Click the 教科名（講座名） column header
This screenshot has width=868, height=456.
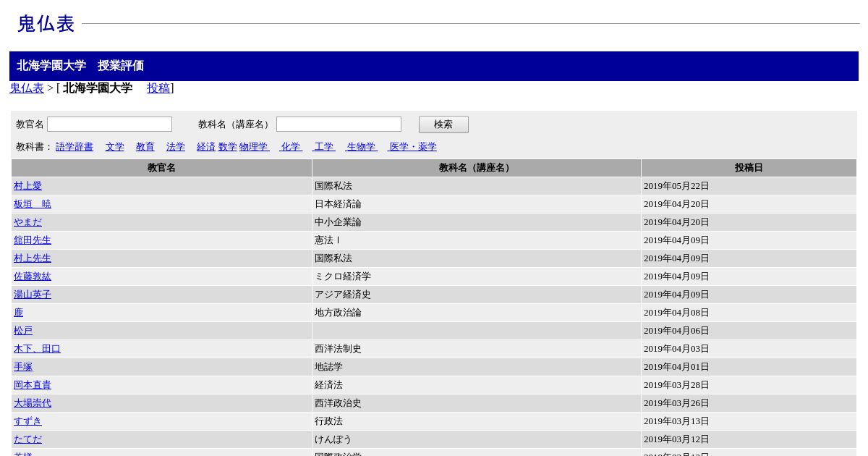pyautogui.click(x=477, y=168)
